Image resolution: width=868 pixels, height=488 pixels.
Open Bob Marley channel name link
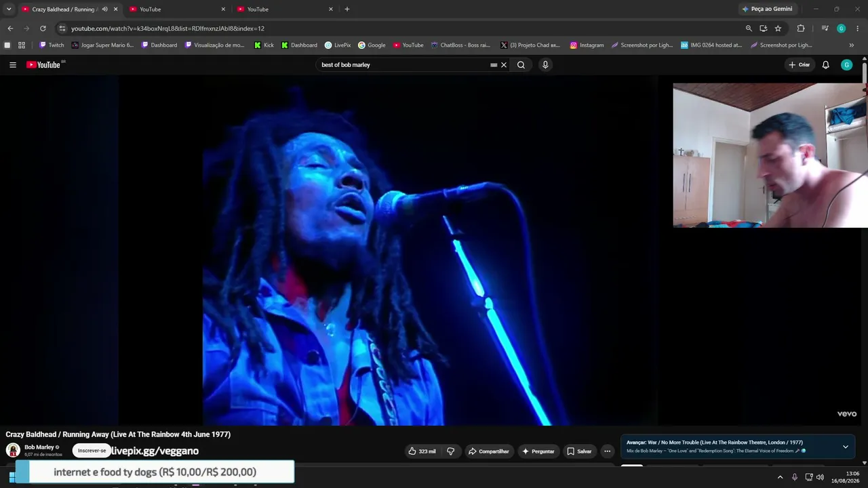coord(39,447)
